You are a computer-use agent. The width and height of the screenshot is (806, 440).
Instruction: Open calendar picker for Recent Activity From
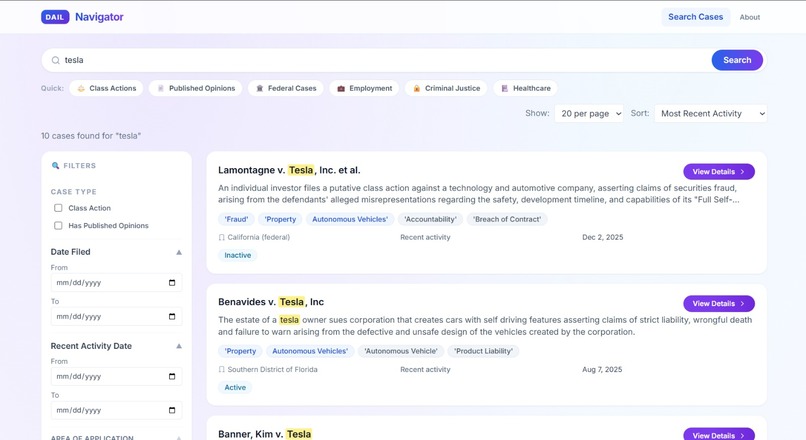pos(172,377)
